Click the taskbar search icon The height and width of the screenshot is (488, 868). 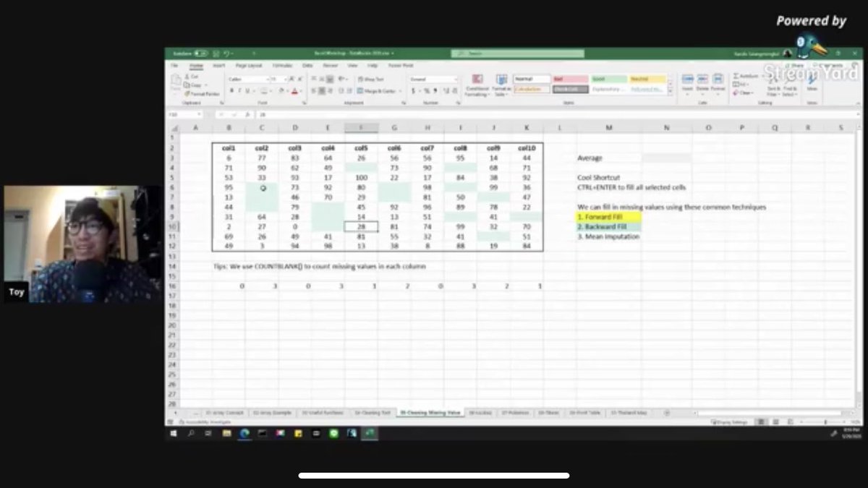pos(192,433)
